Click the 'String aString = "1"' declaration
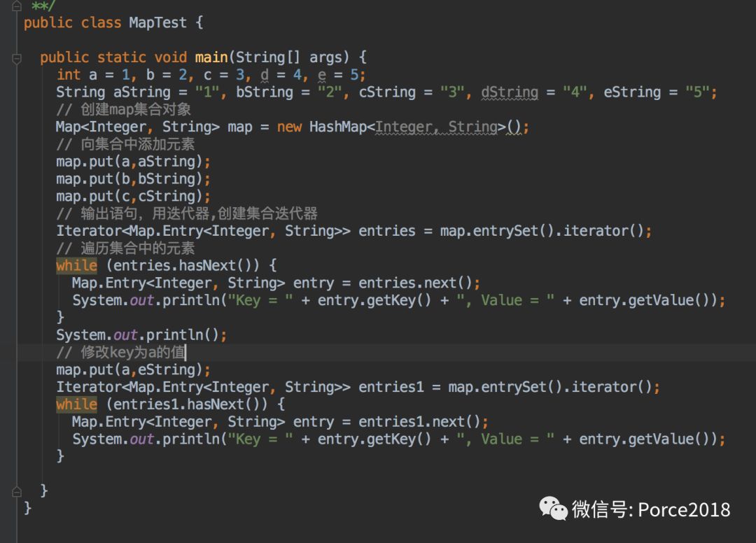 click(x=138, y=92)
